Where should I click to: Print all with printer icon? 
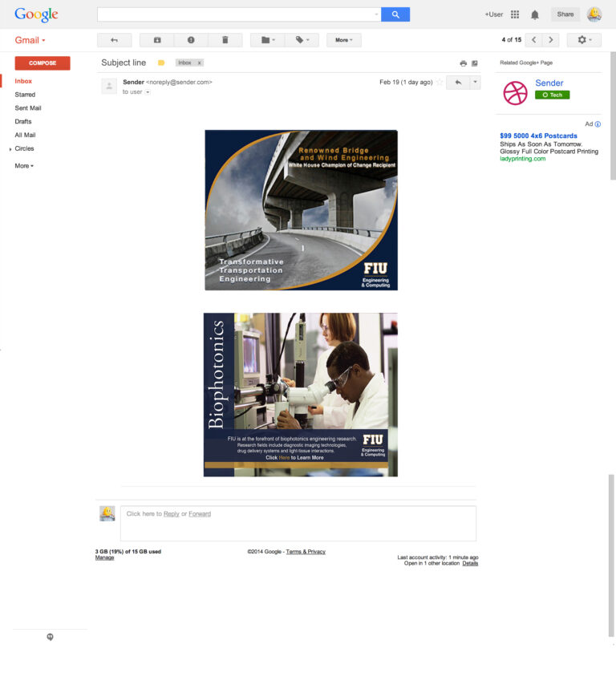[x=463, y=63]
